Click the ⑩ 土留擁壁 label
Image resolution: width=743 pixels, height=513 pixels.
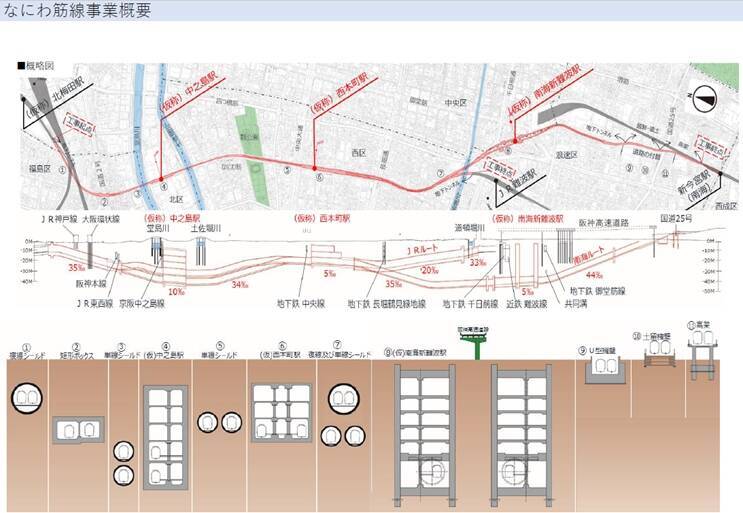[x=652, y=336]
